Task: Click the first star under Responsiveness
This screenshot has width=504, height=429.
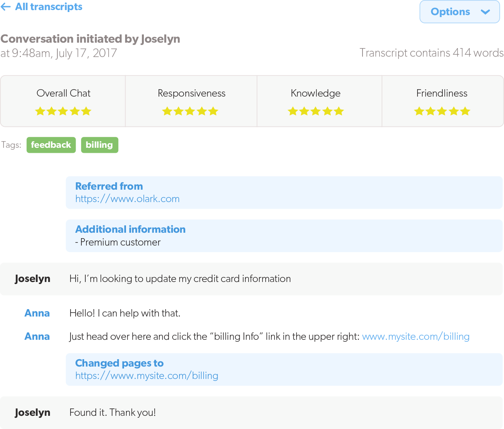Action: click(x=167, y=111)
